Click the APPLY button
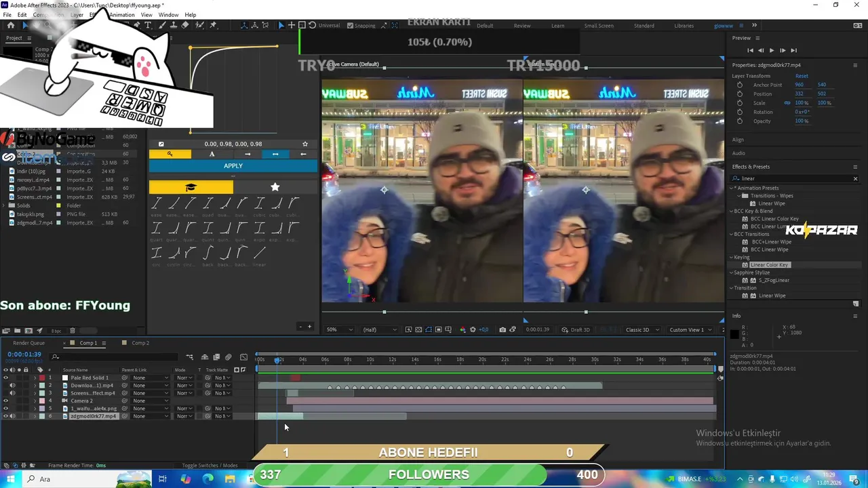Screen dimensions: 868x488 (x=233, y=166)
